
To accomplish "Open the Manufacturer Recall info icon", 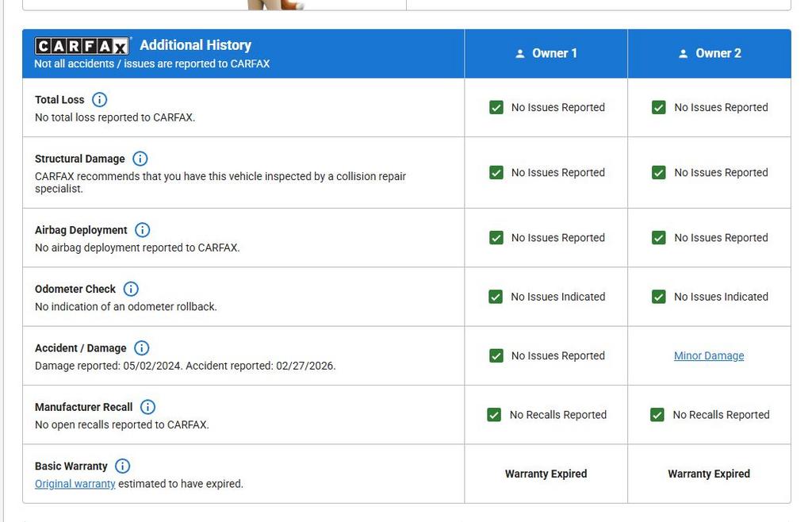I will tap(147, 407).
